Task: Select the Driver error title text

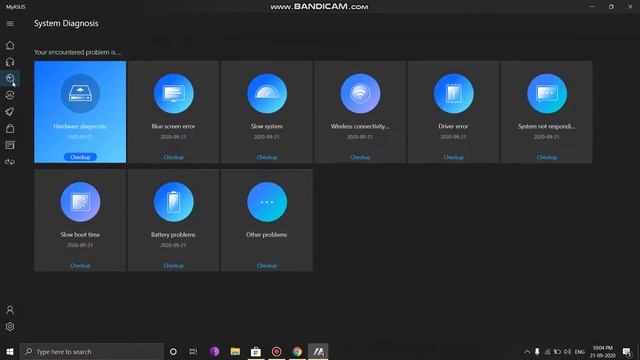Action: [453, 127]
